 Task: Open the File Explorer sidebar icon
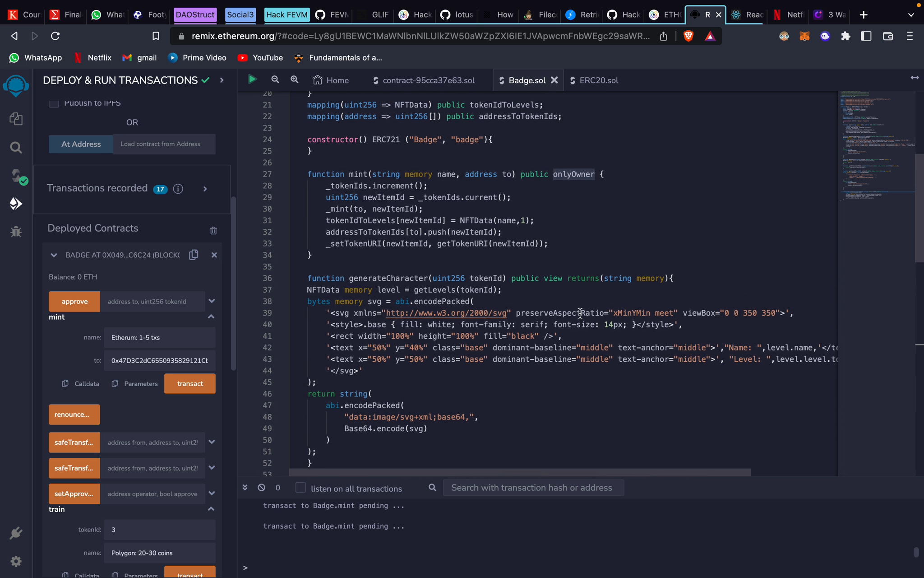[16, 119]
